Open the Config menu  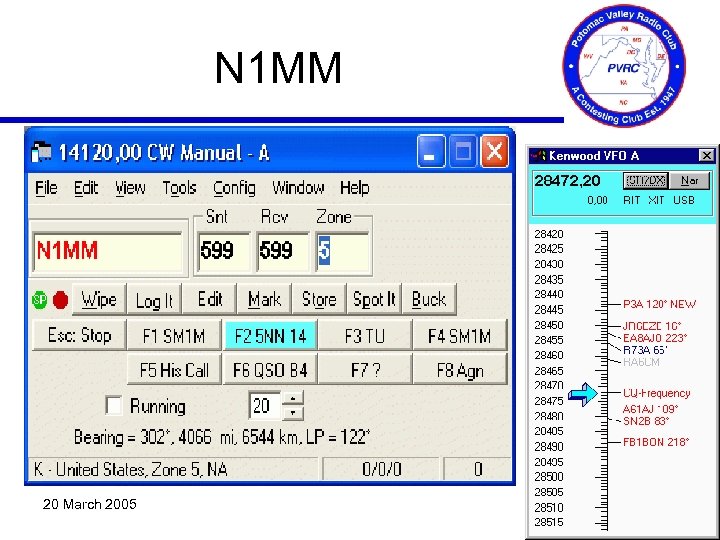coord(234,188)
